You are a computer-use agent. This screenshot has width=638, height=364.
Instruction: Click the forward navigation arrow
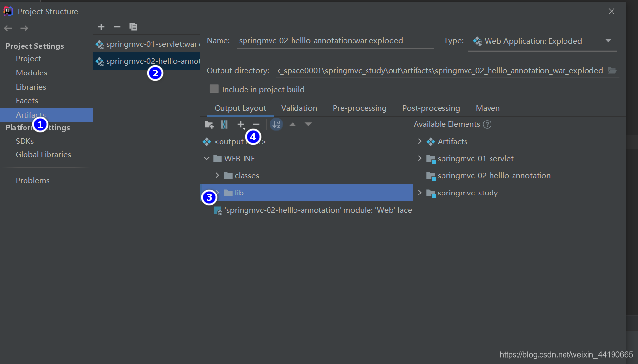pyautogui.click(x=24, y=28)
